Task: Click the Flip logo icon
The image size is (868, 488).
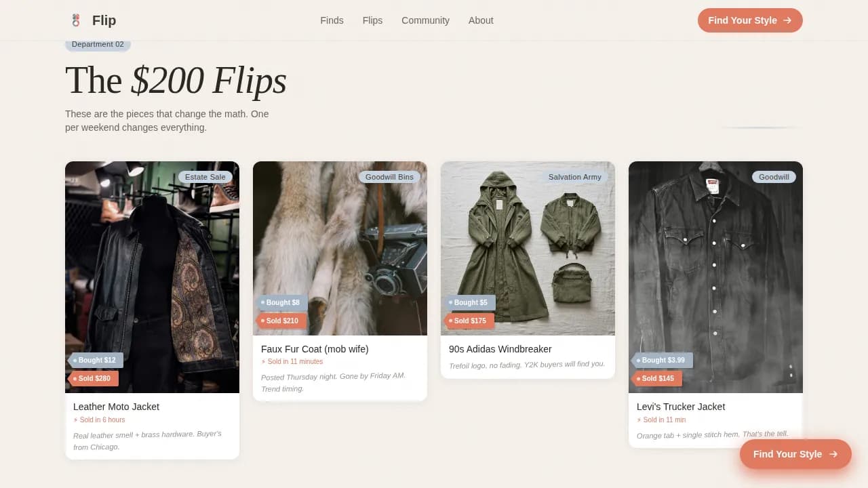Action: (76, 20)
